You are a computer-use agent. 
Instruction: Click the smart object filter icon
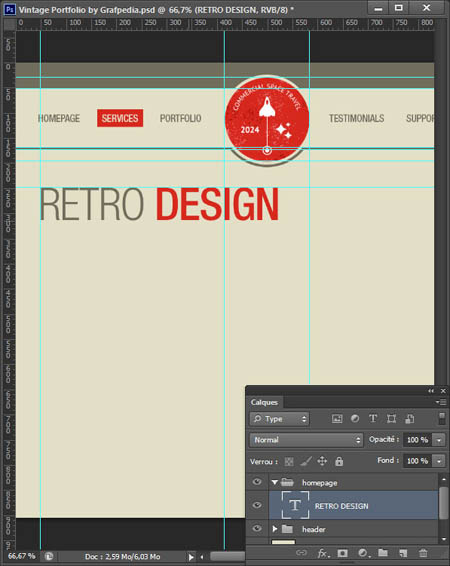(x=410, y=419)
